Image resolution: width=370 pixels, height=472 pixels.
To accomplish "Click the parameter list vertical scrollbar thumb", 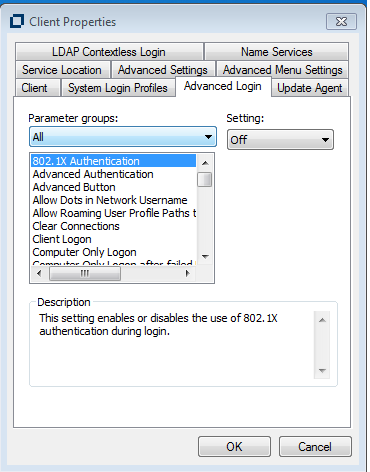I will pos(205,179).
